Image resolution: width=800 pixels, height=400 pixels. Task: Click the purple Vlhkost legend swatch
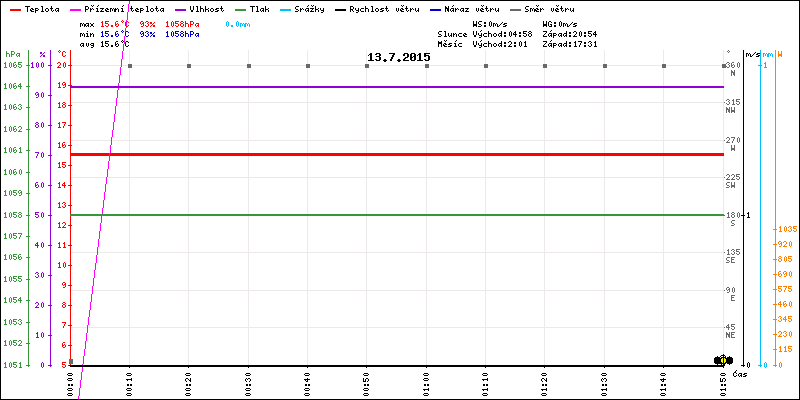180,10
